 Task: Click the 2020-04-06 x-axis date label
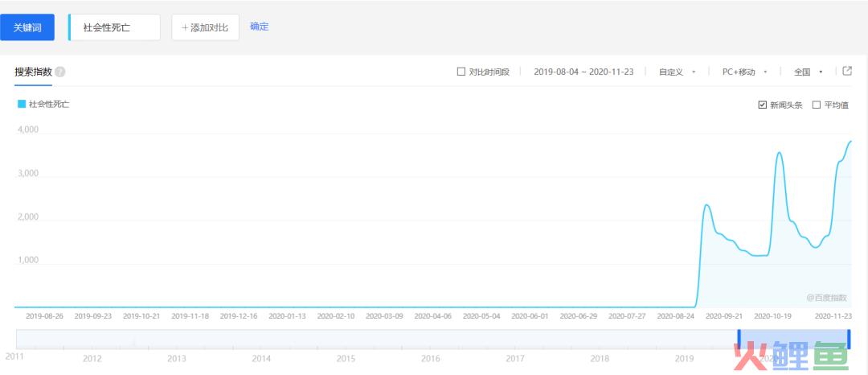tap(433, 316)
